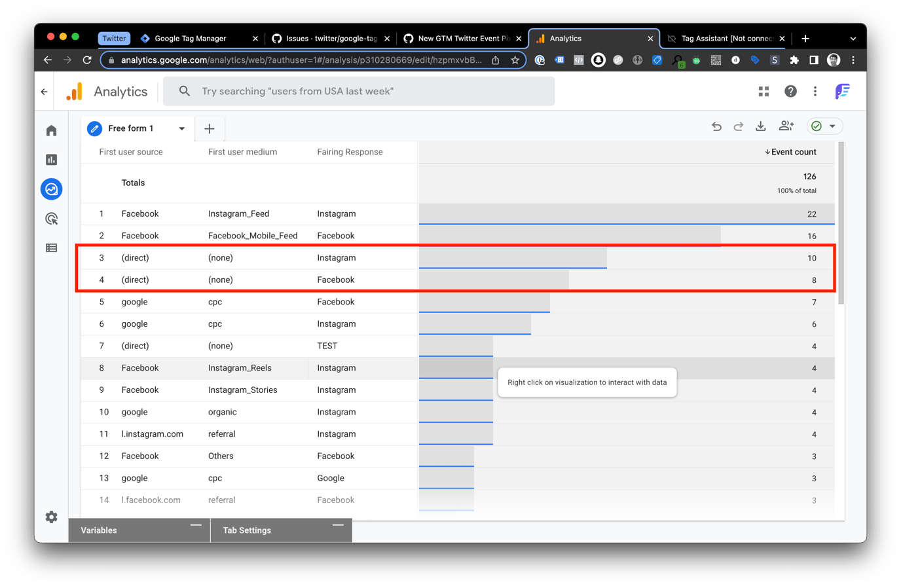
Task: Click the Fairing Response column header
Action: 350,152
